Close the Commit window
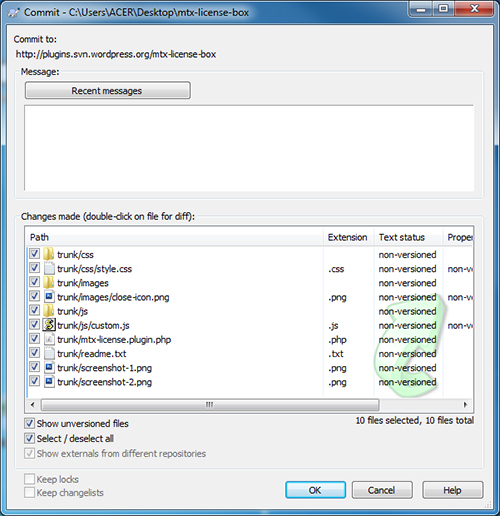Image resolution: width=500 pixels, height=516 pixels. click(474, 9)
